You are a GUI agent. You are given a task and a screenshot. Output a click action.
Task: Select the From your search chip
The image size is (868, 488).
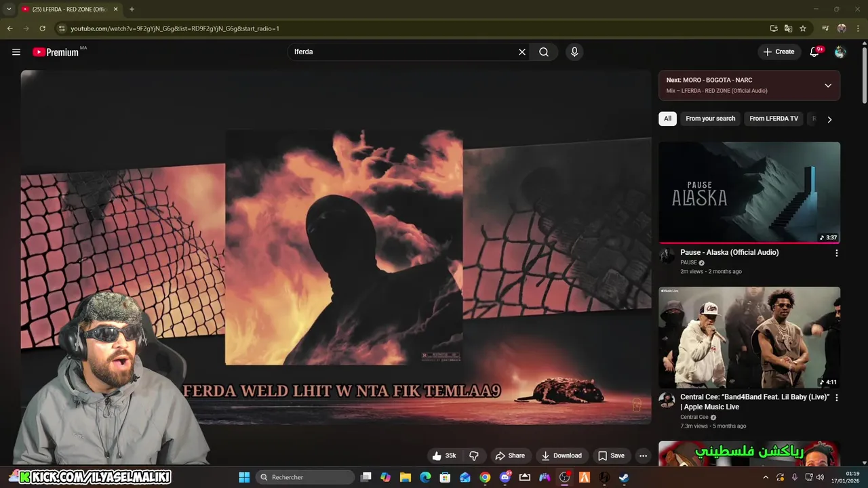click(x=710, y=119)
